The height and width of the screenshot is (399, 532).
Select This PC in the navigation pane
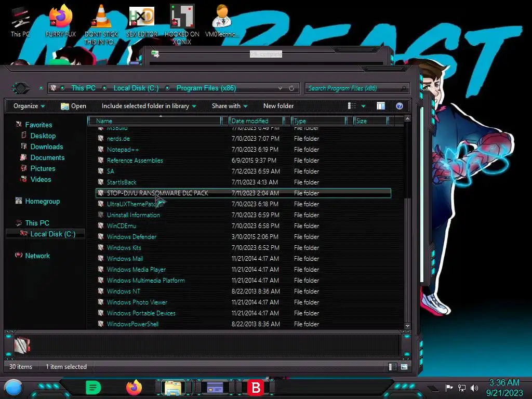tap(37, 223)
